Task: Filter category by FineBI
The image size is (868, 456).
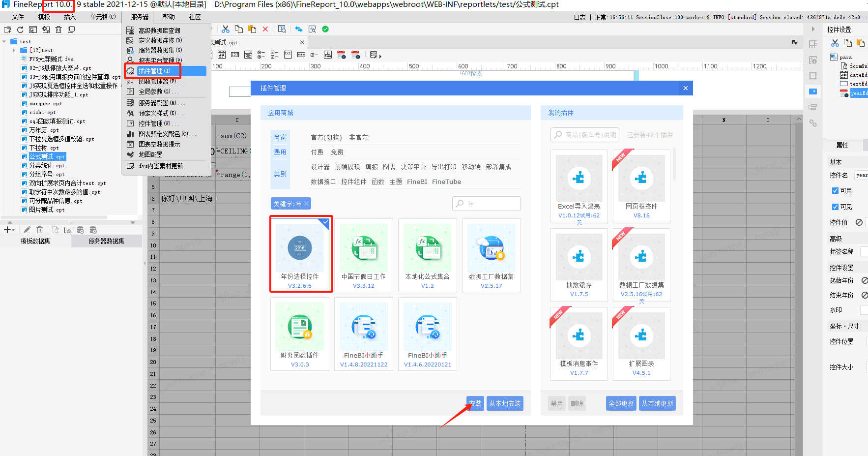Action: (417, 182)
